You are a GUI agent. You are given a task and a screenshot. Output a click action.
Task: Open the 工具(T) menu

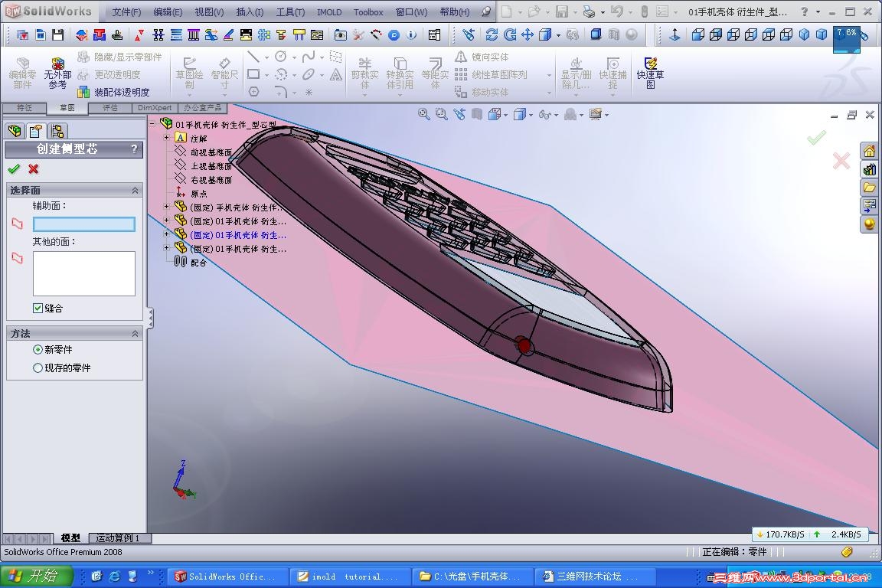coord(290,11)
